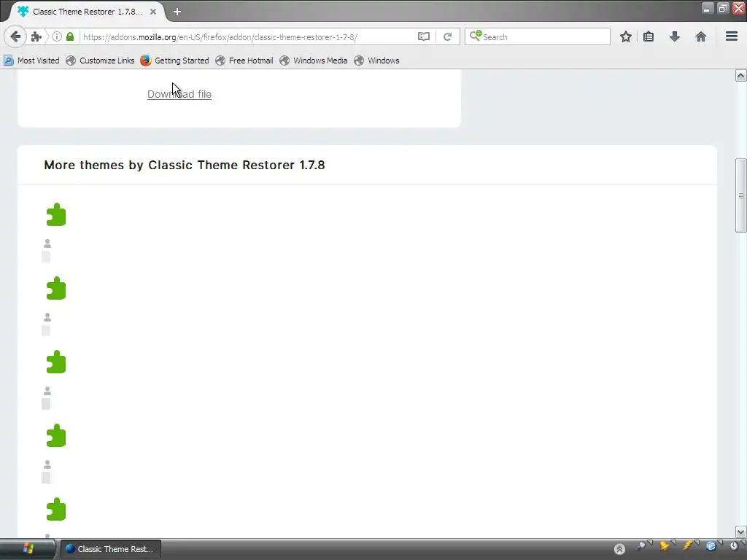Click the first green puzzle theme icon
The image size is (747, 560).
coord(56,214)
